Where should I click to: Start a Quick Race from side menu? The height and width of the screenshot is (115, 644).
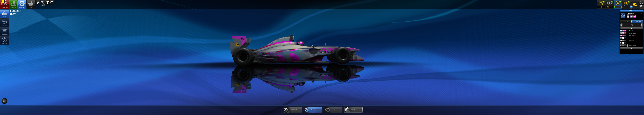tap(4, 23)
